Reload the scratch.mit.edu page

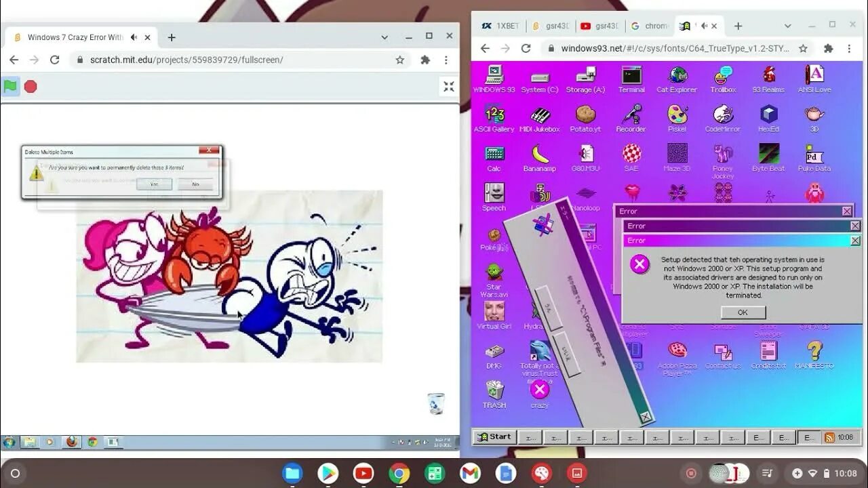pos(55,60)
